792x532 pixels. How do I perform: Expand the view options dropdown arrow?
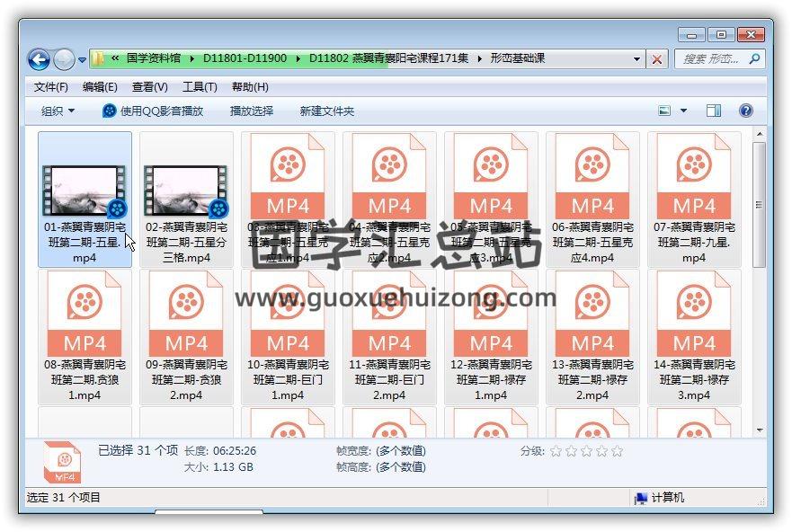[x=683, y=111]
